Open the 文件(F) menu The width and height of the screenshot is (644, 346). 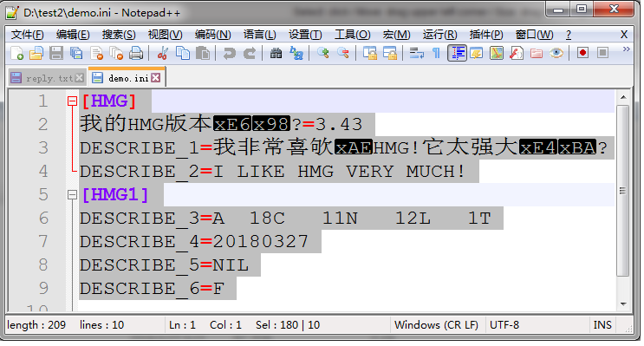(x=27, y=35)
